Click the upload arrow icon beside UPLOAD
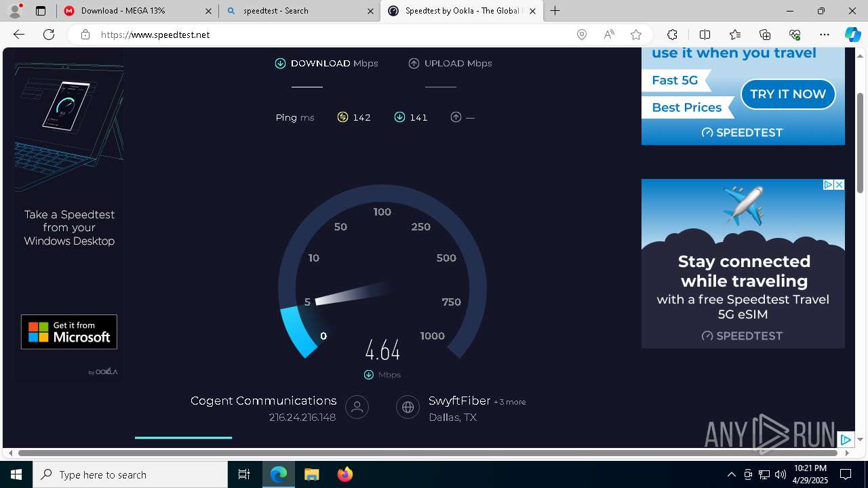 [x=414, y=63]
